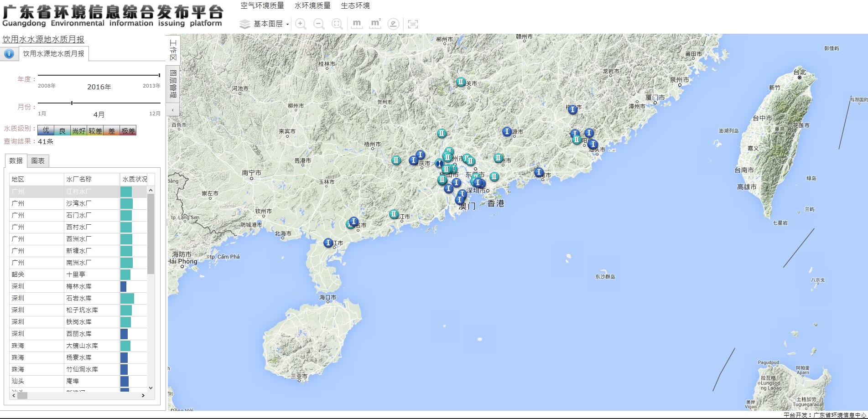This screenshot has width=868, height=419.
Task: Click the zoom out magnifier icon
Action: point(319,24)
